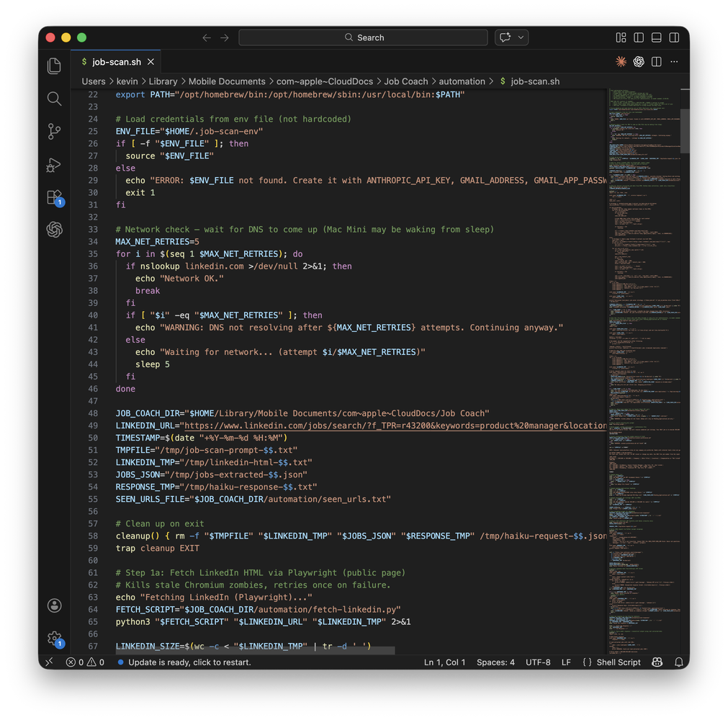Open the kevin breadcrumb segment

[127, 81]
